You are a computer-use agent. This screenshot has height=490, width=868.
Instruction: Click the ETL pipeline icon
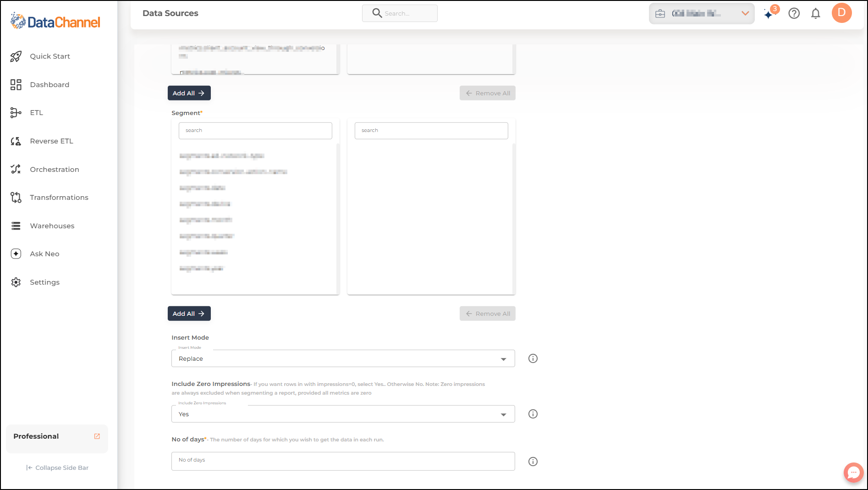click(16, 113)
